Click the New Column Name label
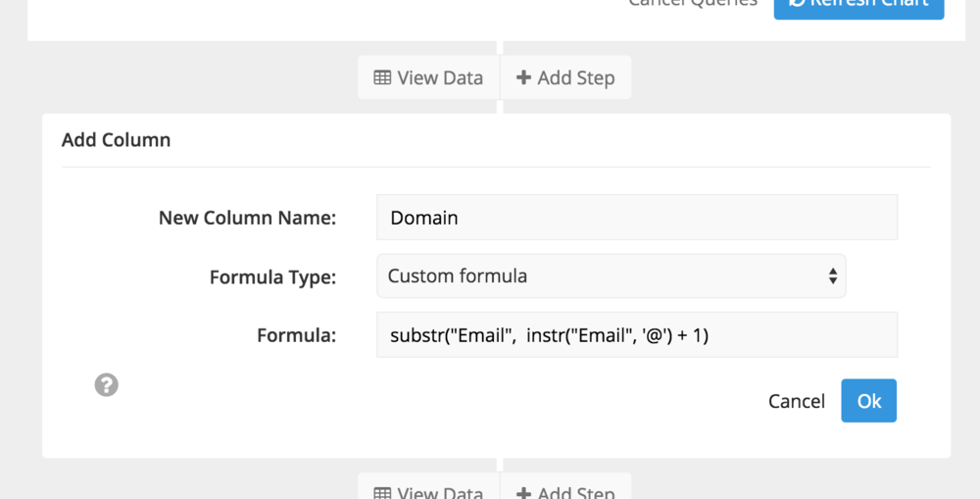Image resolution: width=980 pixels, height=499 pixels. (248, 218)
